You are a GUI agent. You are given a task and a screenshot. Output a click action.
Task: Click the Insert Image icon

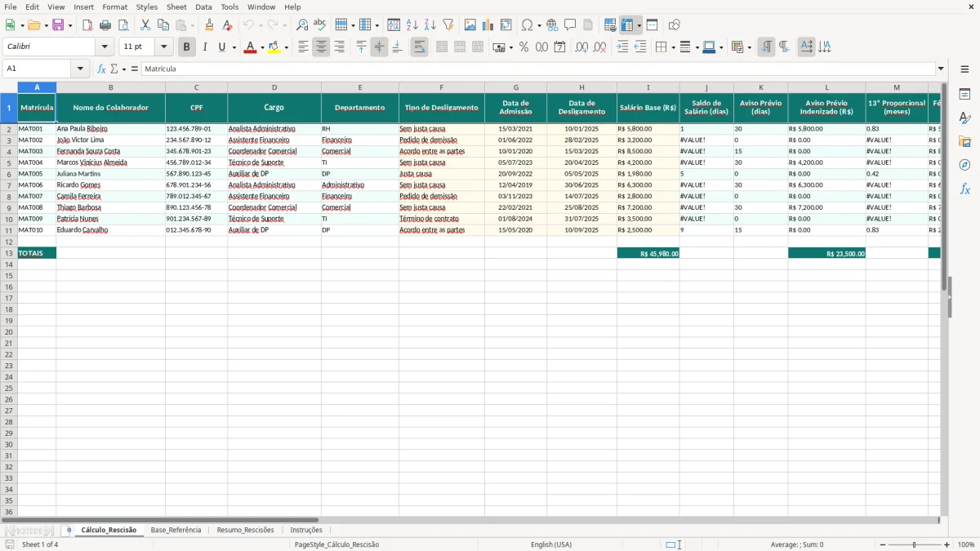(470, 25)
